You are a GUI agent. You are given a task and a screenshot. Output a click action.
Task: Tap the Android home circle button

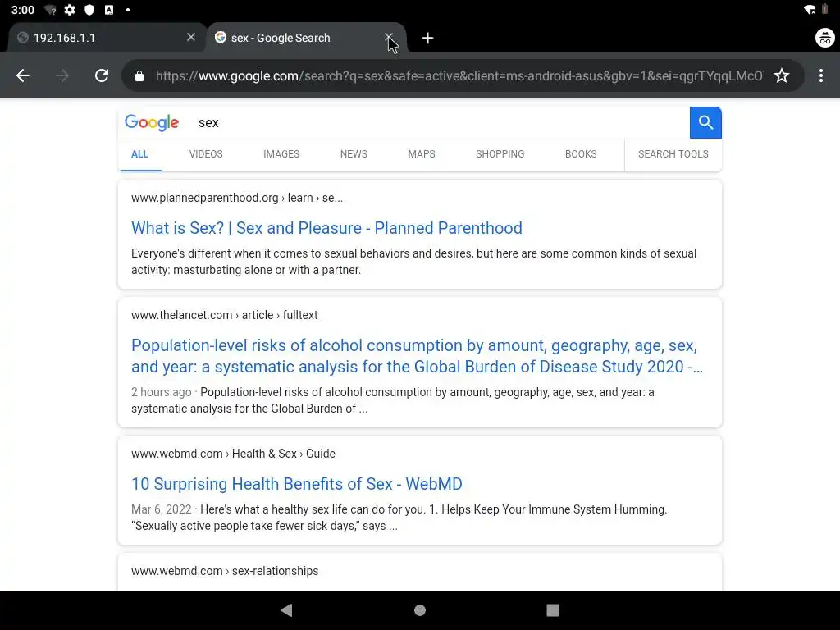click(x=420, y=610)
